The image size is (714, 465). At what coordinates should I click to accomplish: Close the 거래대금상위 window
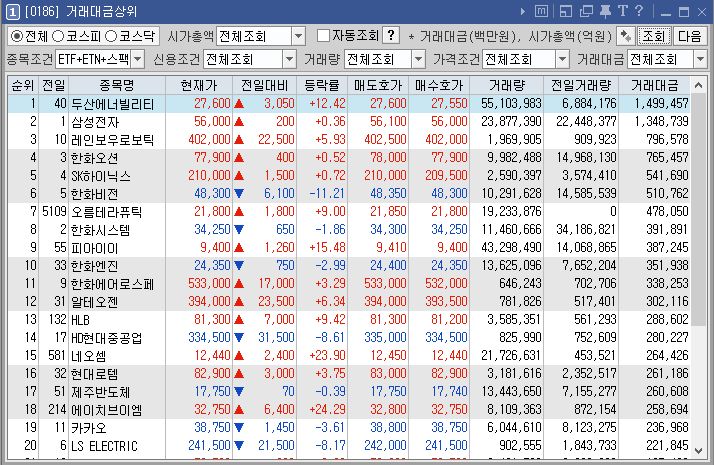(702, 12)
